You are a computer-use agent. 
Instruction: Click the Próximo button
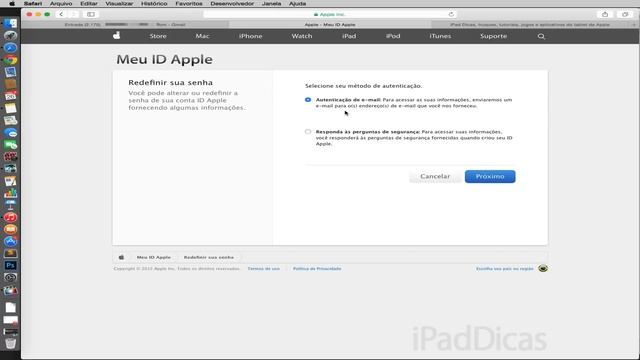[490, 176]
